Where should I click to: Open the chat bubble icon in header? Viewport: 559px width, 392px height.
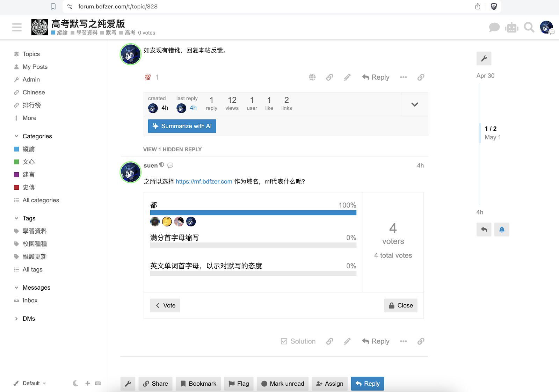click(494, 27)
